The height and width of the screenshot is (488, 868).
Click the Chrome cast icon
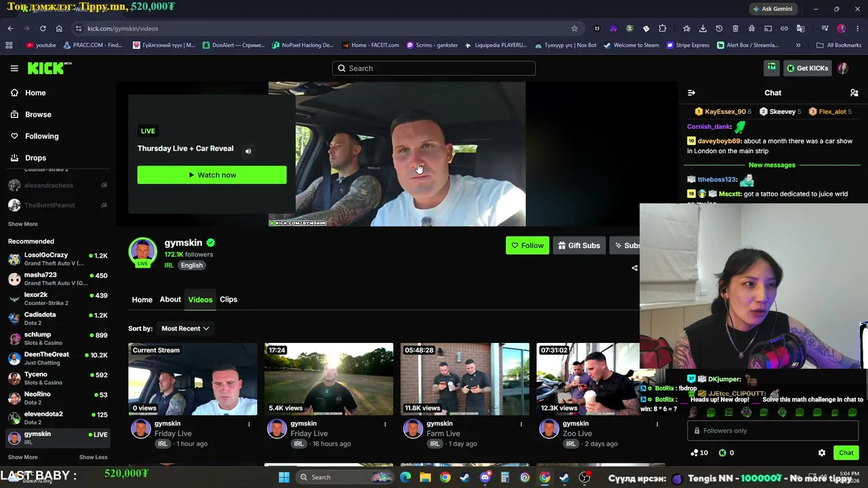768,28
